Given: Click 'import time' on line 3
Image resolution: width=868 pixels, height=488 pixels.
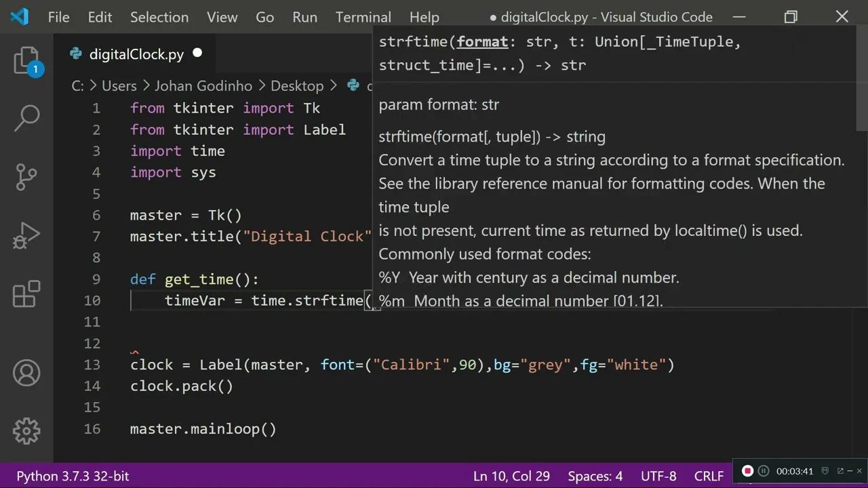Looking at the screenshot, I should coord(178,151).
